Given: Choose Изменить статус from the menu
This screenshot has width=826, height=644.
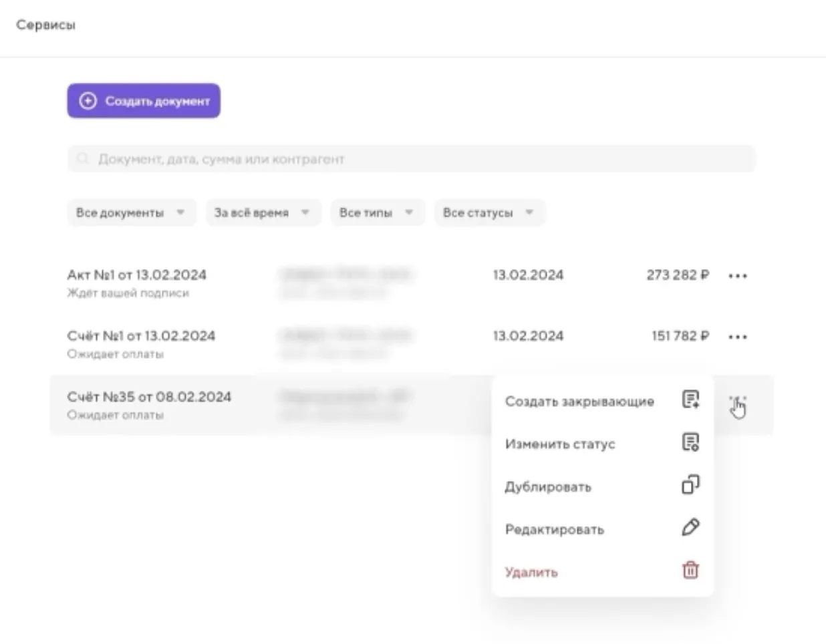Looking at the screenshot, I should pyautogui.click(x=561, y=444).
